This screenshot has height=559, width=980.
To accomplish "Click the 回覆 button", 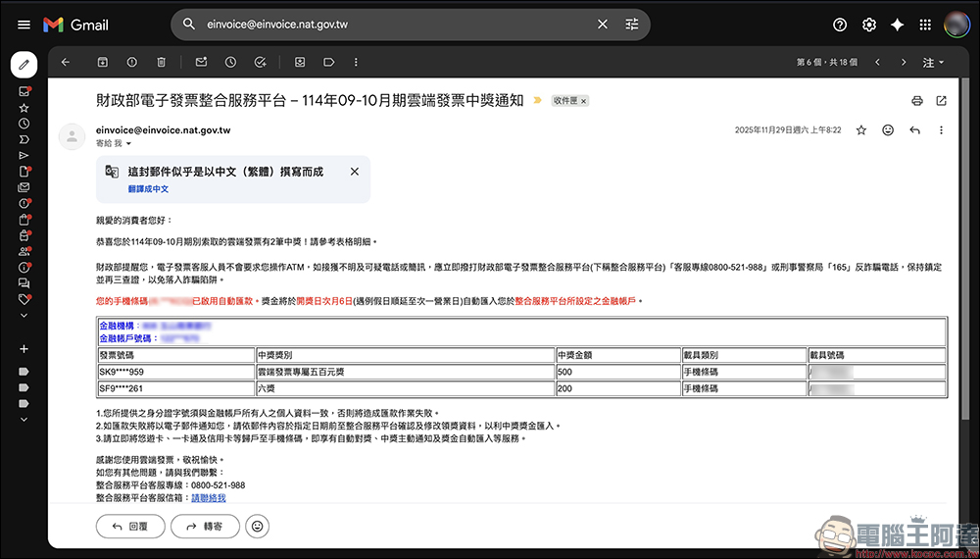I will point(130,527).
